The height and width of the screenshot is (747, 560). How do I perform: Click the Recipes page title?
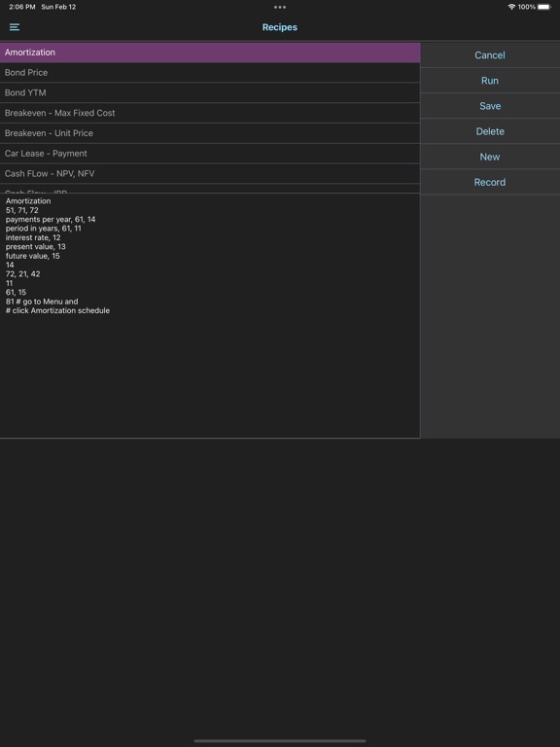pyautogui.click(x=280, y=27)
